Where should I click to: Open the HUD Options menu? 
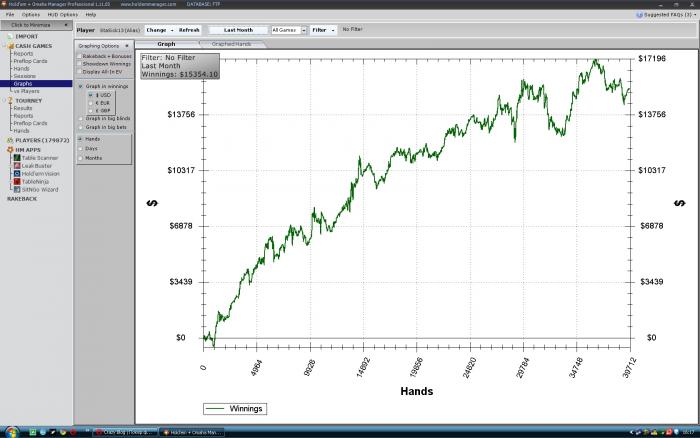62,15
